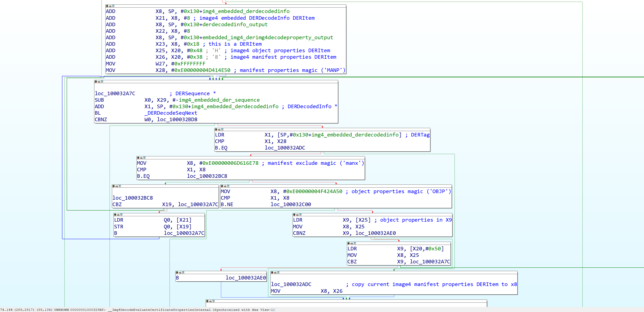Click loc_100032C00 in the B.NE instruction
This screenshot has height=312, width=644.
click(x=291, y=204)
